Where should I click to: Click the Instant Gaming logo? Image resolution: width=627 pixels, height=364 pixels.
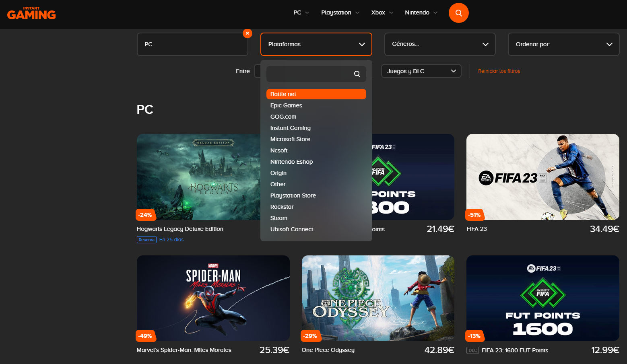click(31, 13)
